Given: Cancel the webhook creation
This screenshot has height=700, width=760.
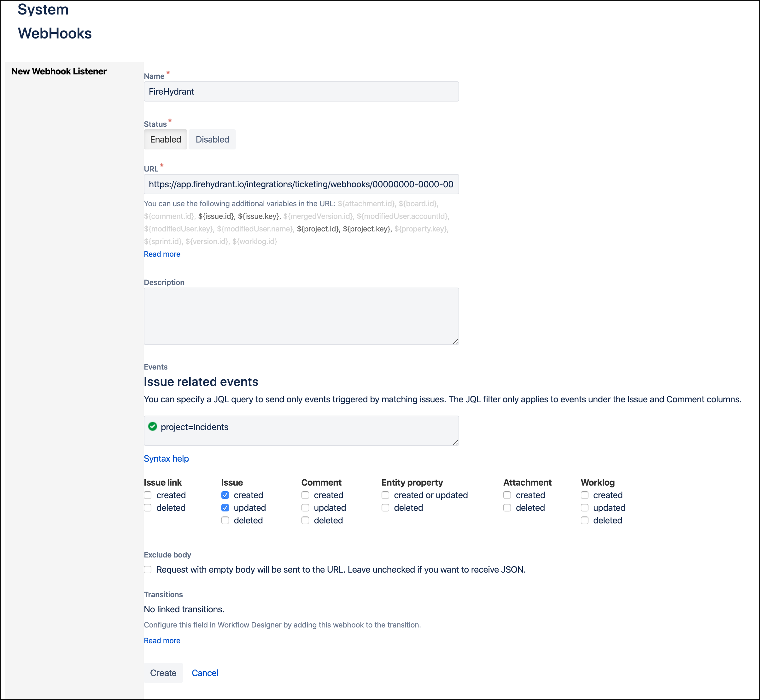Looking at the screenshot, I should pos(205,673).
